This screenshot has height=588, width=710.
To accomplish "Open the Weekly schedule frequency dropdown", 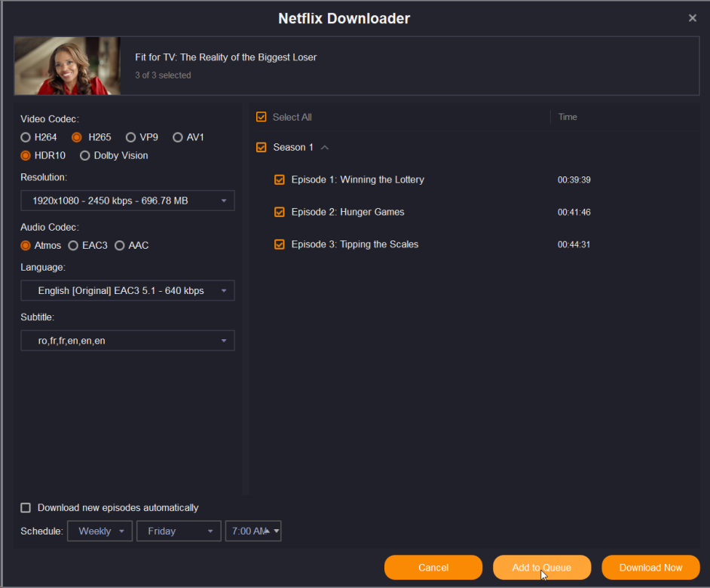I will click(x=100, y=531).
